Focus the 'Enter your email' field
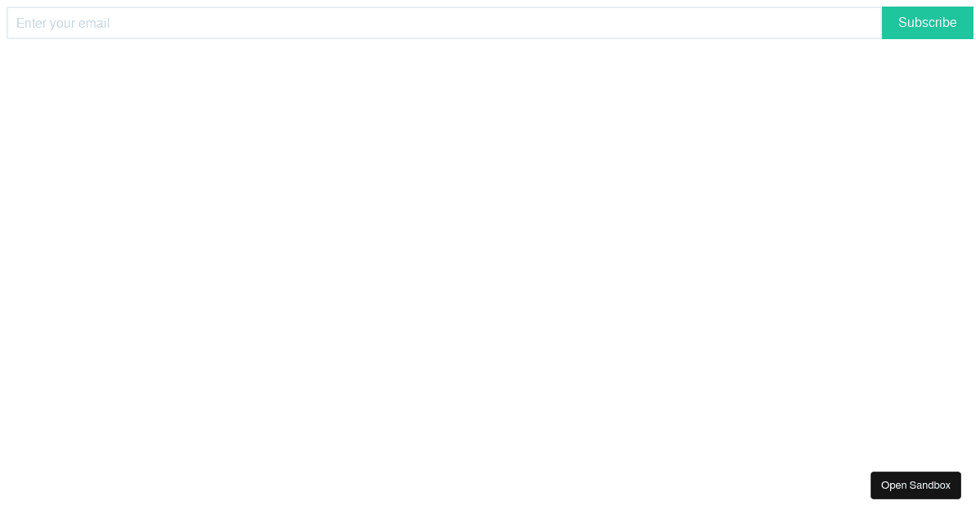This screenshot has width=980, height=514. [444, 23]
